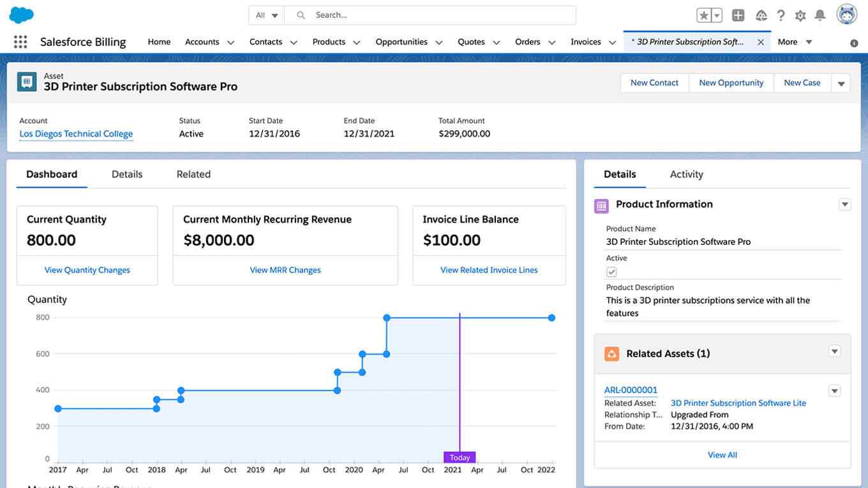Click the search input field
Screen dimensions: 868x488
pyautogui.click(x=430, y=15)
